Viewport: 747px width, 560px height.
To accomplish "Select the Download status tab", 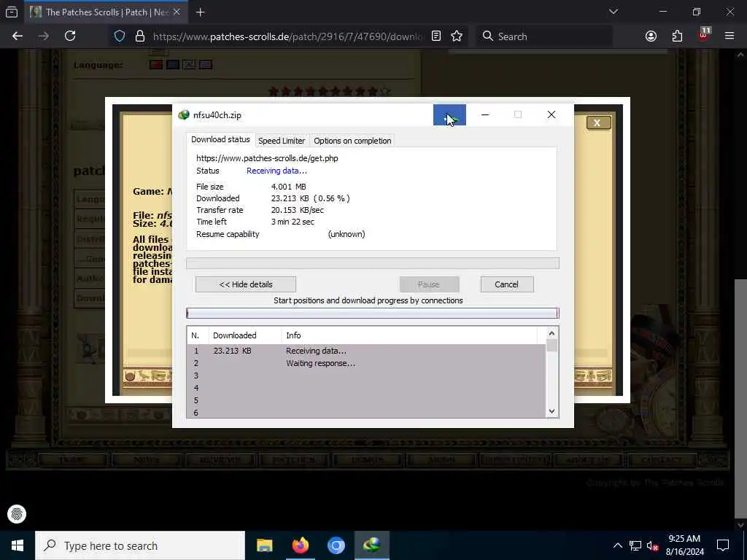I will click(220, 139).
